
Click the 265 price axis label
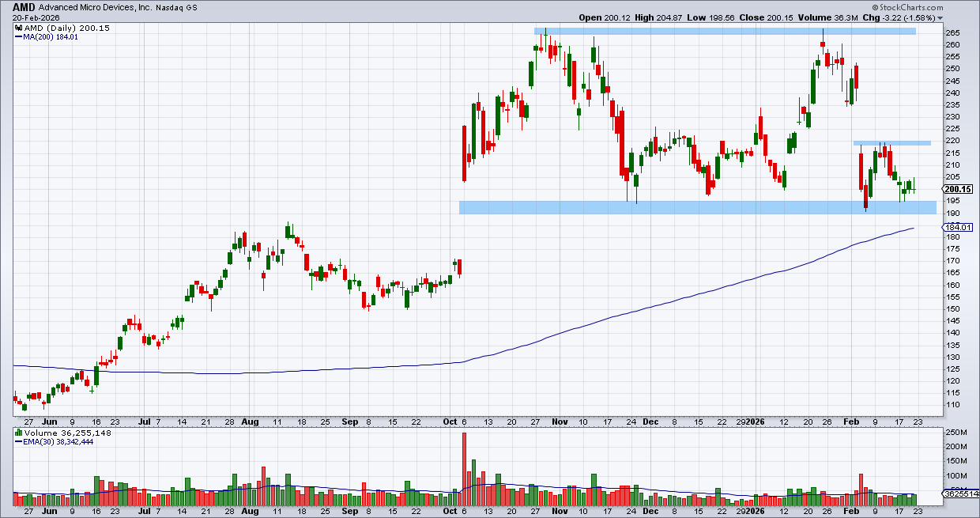[x=952, y=32]
